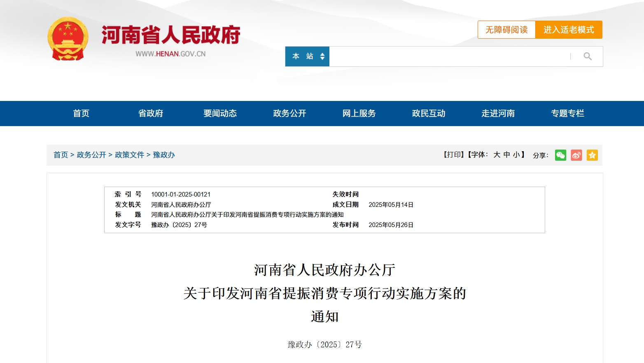Open the 政策文件 breadcrumb link
The width and height of the screenshot is (644, 363).
point(129,155)
